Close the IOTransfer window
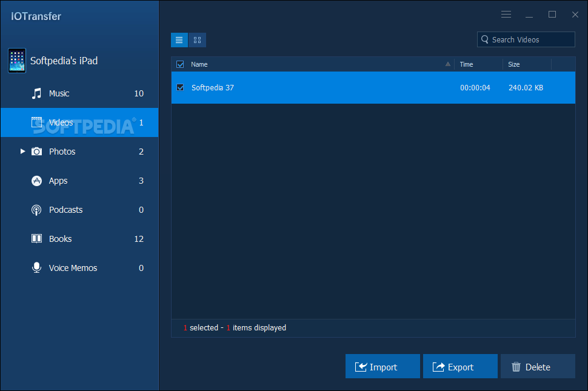This screenshot has width=588, height=391. coord(575,14)
